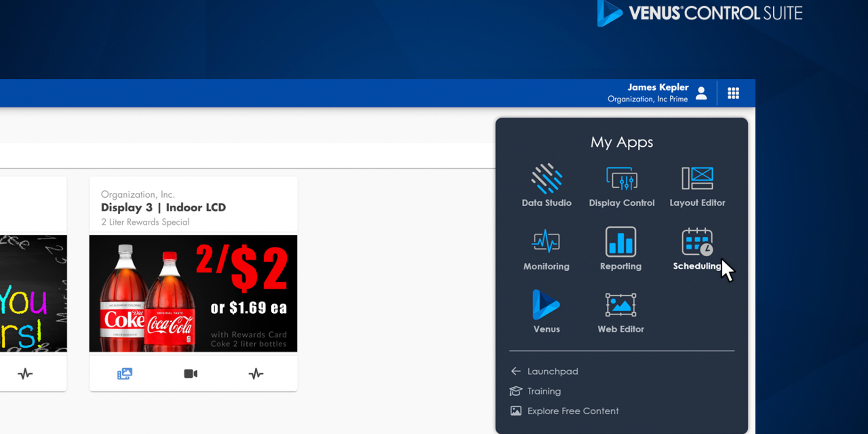Open the Training link
Screen dimensions: 868x434
pos(543,391)
